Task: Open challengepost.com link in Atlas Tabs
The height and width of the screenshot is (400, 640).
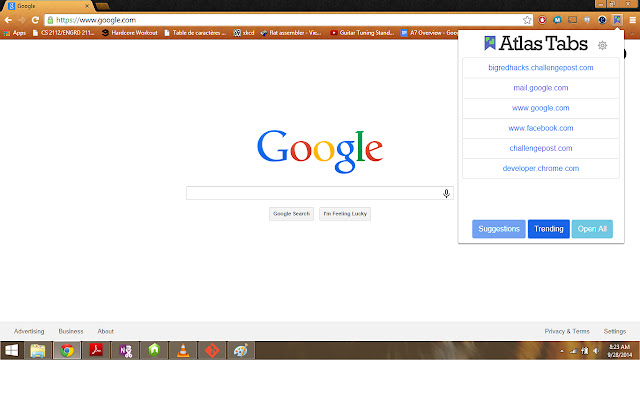Action: 541,148
